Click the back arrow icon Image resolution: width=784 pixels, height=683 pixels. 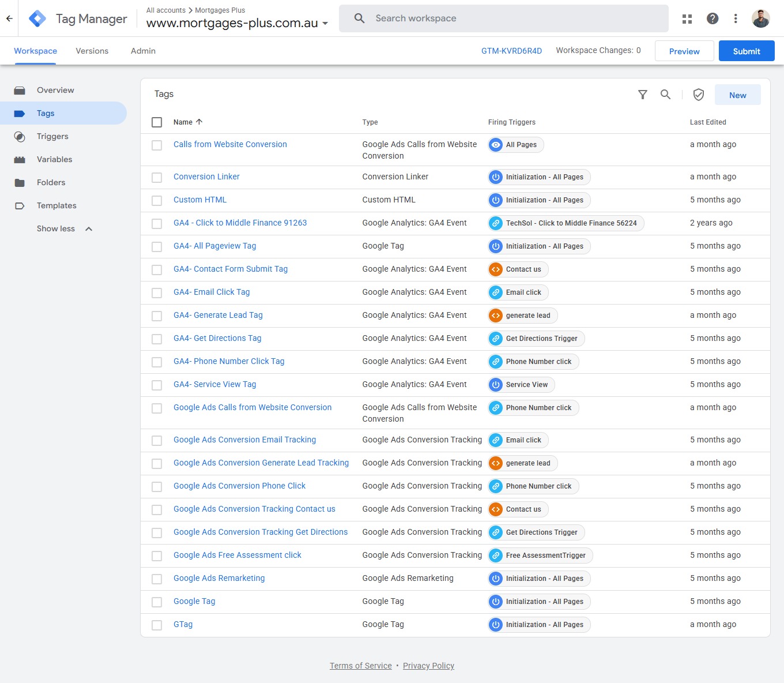(x=9, y=18)
